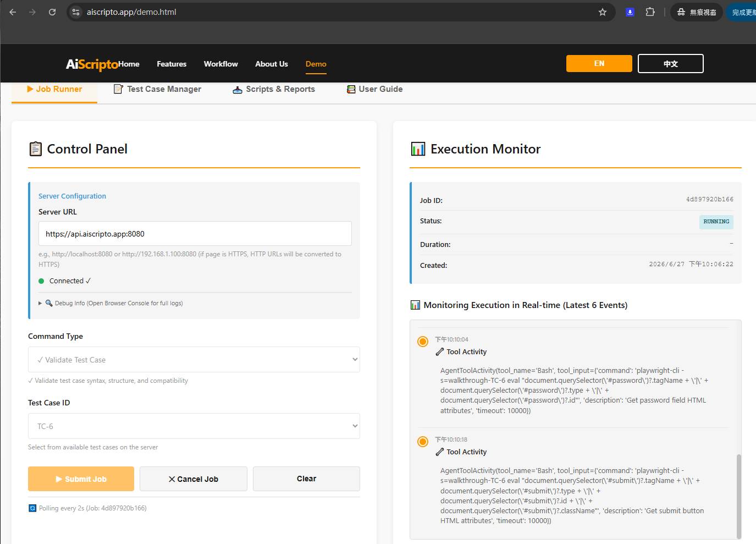Bookmark this page with the star icon

603,12
